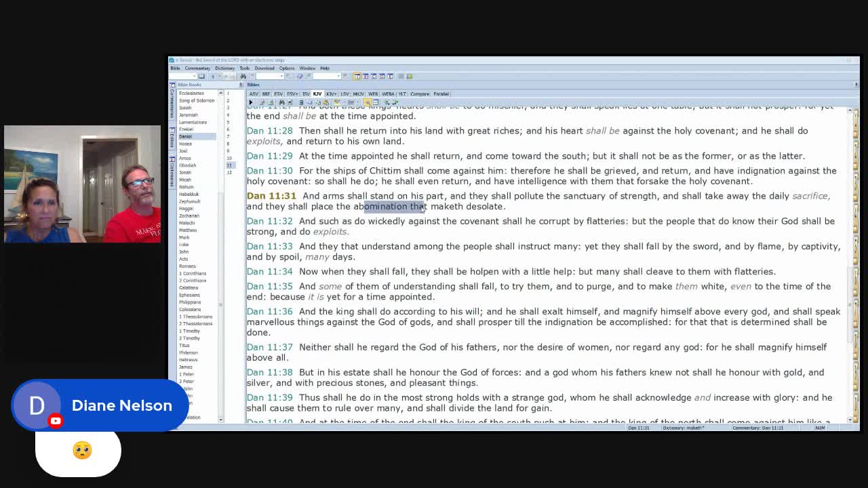868x488 pixels.
Task: Click Diane Nelson's YouTube commenter badge
Action: [99, 405]
